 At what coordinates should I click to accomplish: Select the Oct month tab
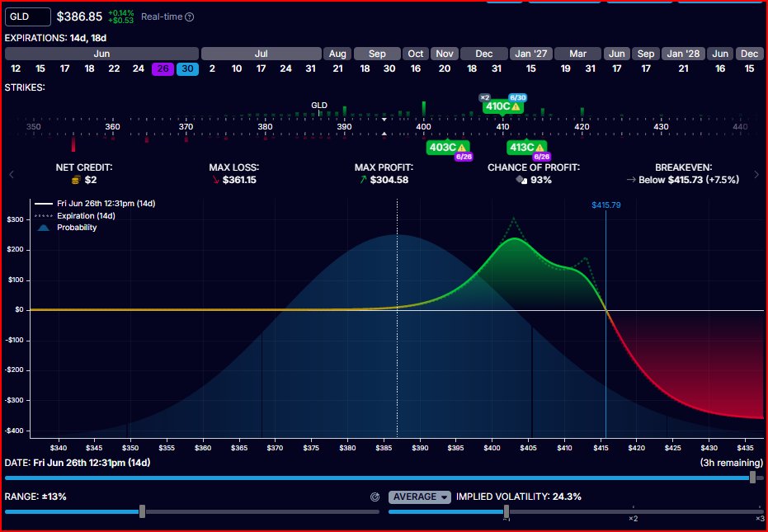[x=416, y=54]
